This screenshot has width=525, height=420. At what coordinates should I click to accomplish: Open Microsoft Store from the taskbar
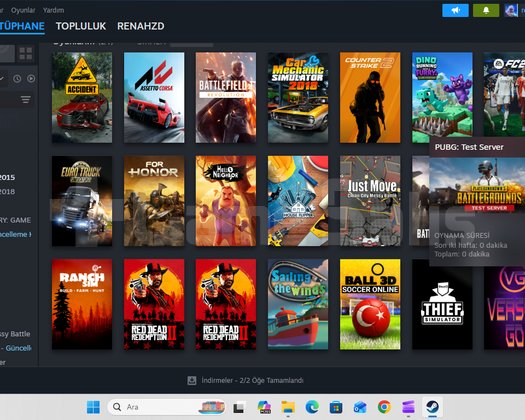coord(336,407)
